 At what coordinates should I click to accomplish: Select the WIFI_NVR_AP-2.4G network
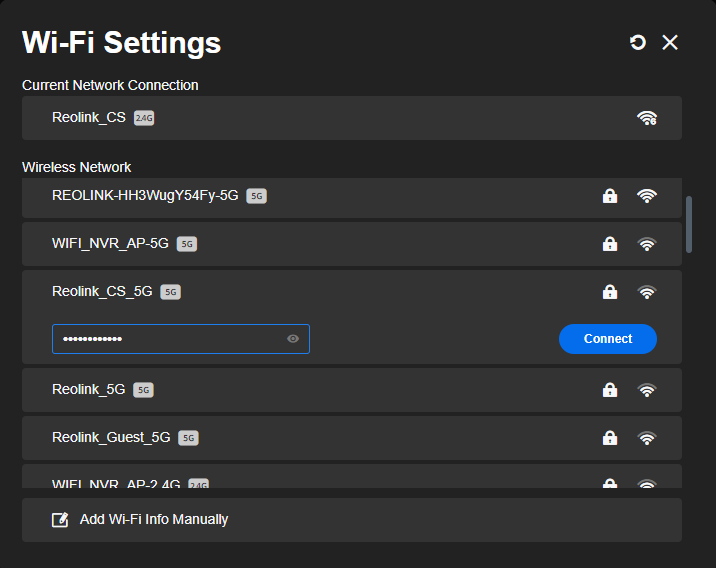coord(352,476)
